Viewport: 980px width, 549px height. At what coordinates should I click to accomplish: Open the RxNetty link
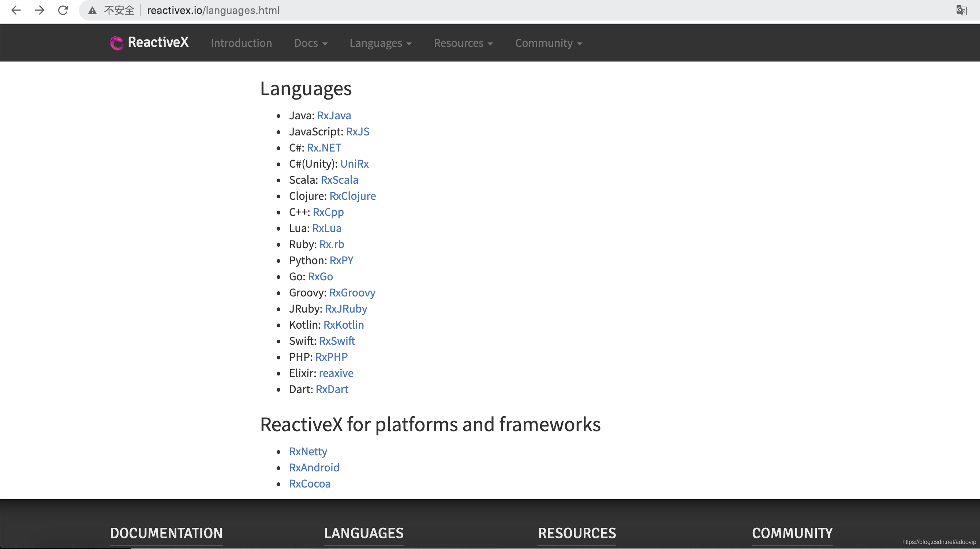(x=308, y=451)
